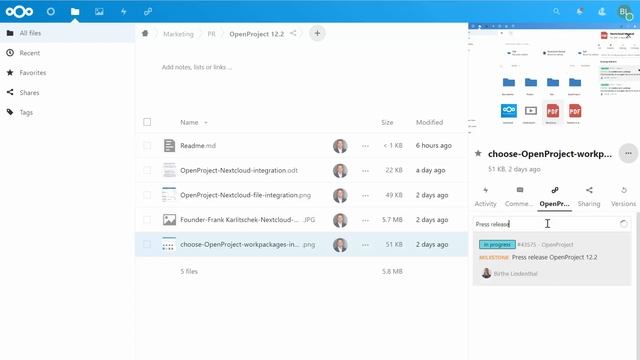This screenshot has width=640, height=360.
Task: Go to the home folder icon
Action: (145, 33)
